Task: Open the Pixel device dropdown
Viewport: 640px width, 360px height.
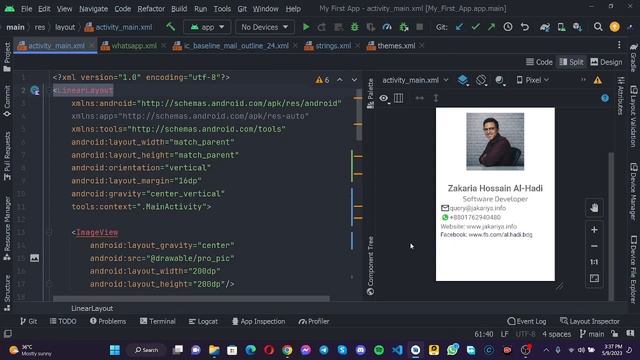Action: (533, 80)
